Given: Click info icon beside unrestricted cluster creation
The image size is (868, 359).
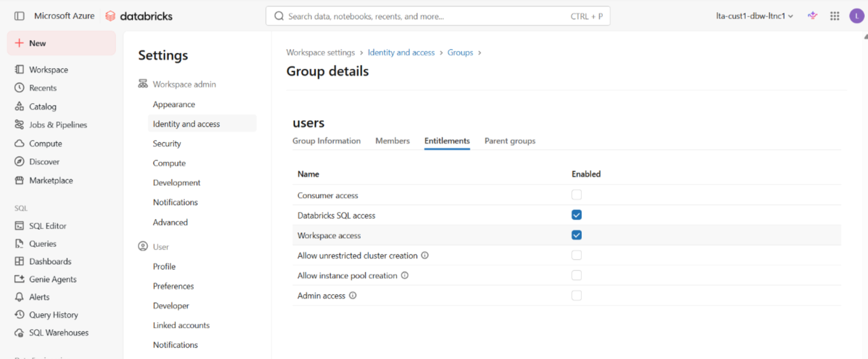Looking at the screenshot, I should pyautogui.click(x=425, y=255).
